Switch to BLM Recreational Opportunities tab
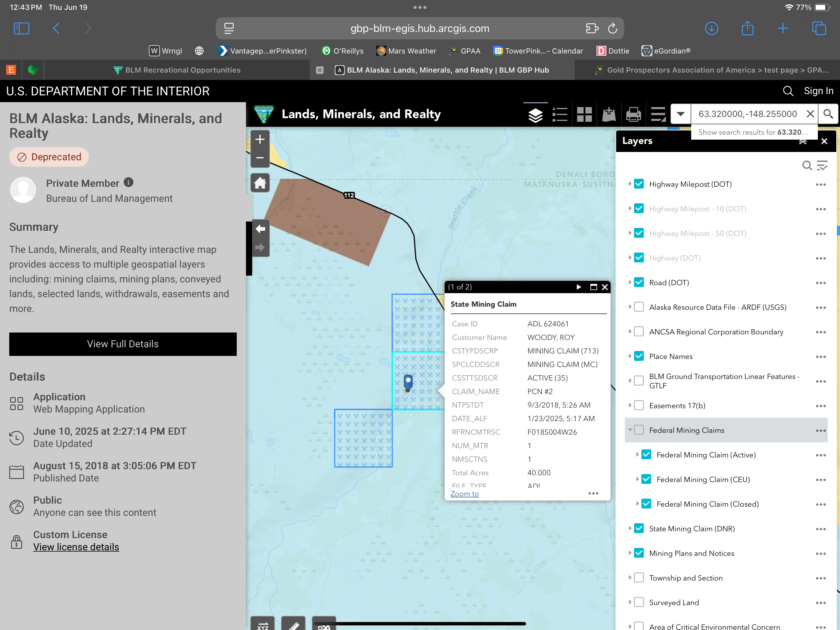 click(176, 70)
